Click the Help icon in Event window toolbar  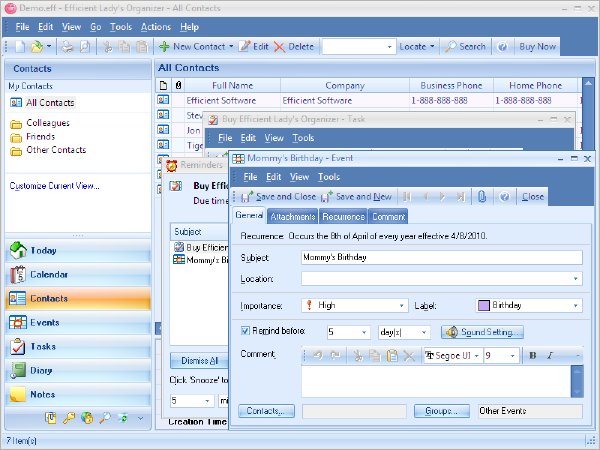pos(505,197)
